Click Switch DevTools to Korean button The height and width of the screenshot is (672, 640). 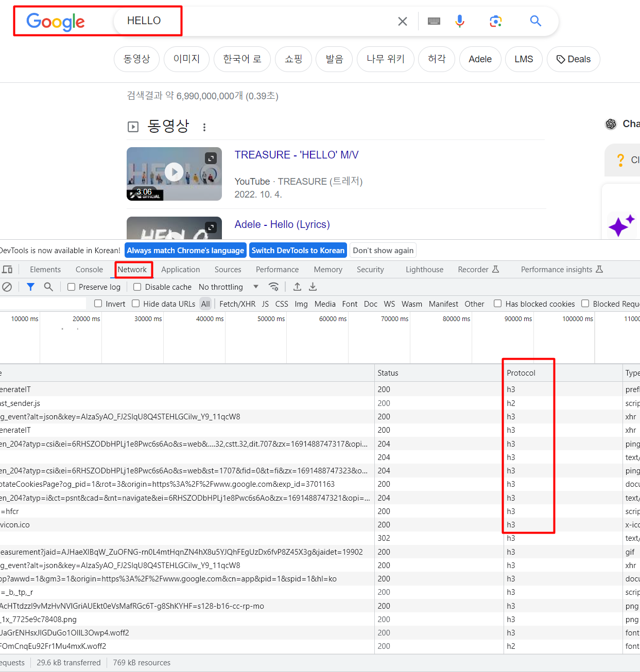(298, 251)
